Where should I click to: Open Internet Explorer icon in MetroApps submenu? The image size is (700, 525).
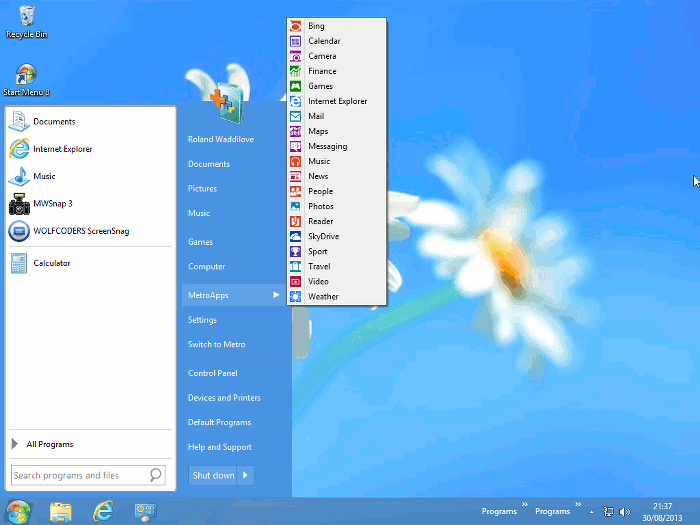point(295,101)
